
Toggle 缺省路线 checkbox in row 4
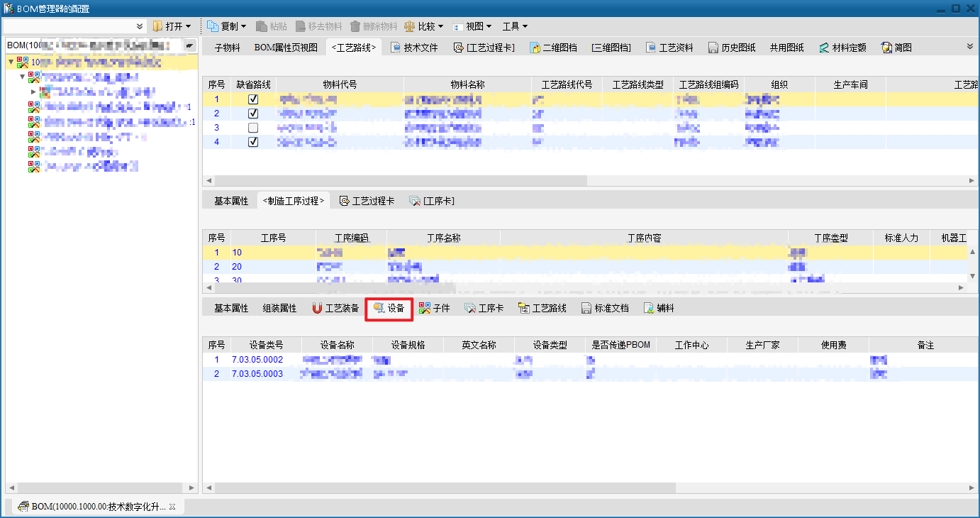(x=253, y=142)
